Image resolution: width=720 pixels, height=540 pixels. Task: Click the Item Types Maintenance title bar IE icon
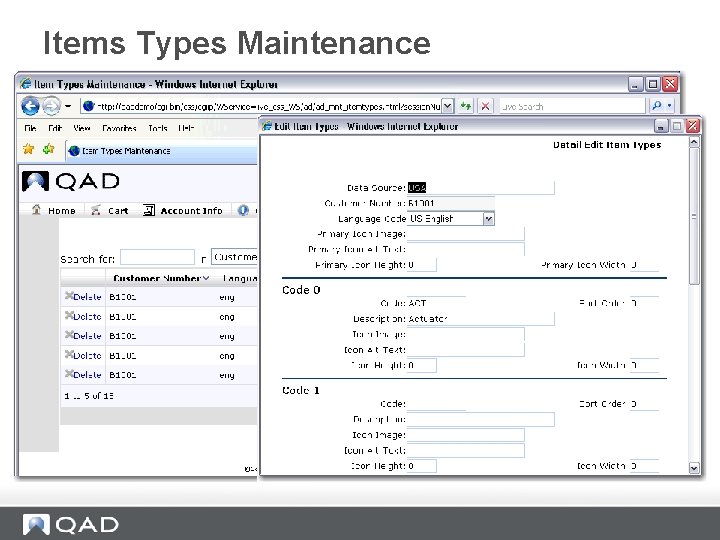[x=26, y=84]
